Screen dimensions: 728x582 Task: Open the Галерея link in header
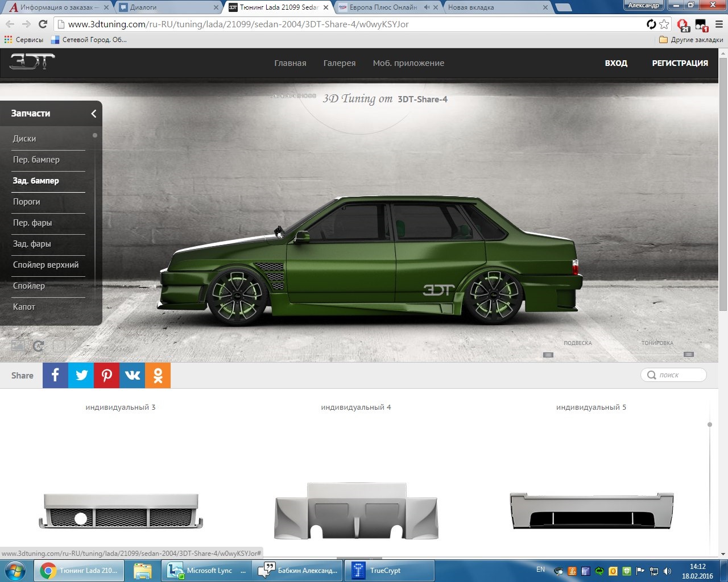(340, 63)
